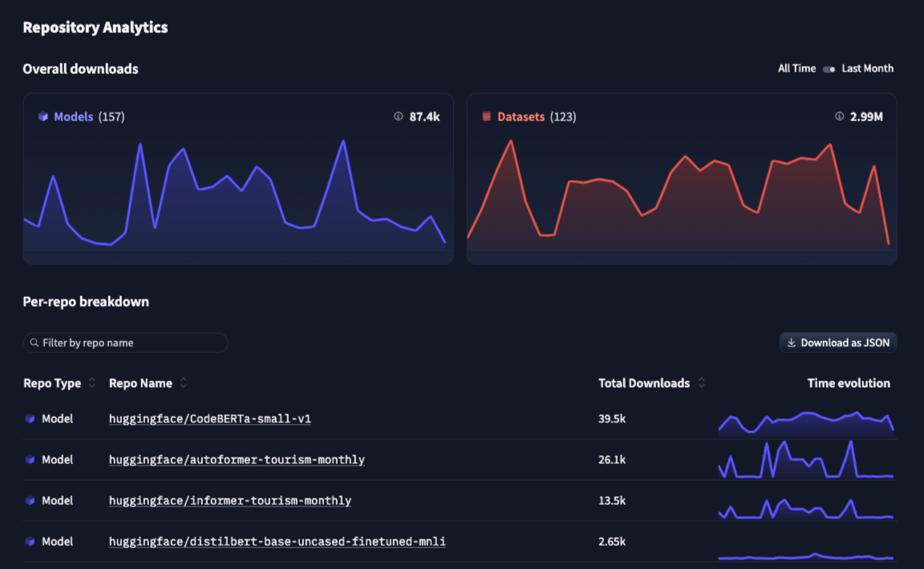The width and height of the screenshot is (924, 569).
Task: Switch the time range toggle to Last Month
Action: pyautogui.click(x=867, y=68)
